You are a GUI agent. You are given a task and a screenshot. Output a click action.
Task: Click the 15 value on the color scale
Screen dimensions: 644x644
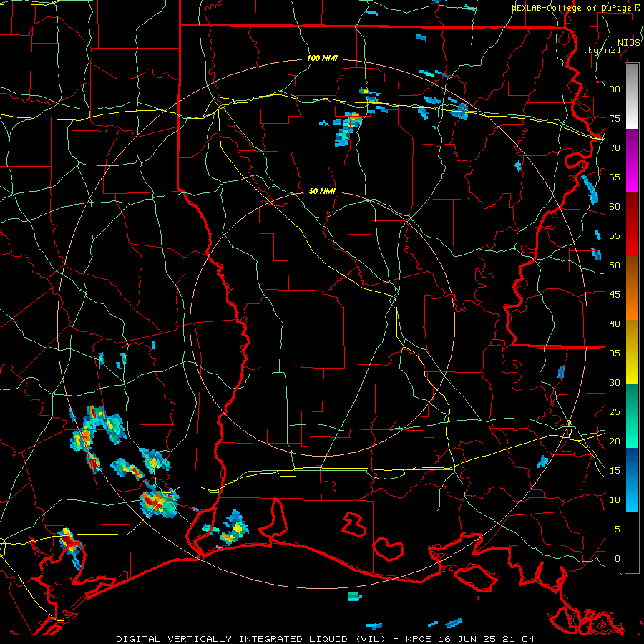click(x=615, y=471)
